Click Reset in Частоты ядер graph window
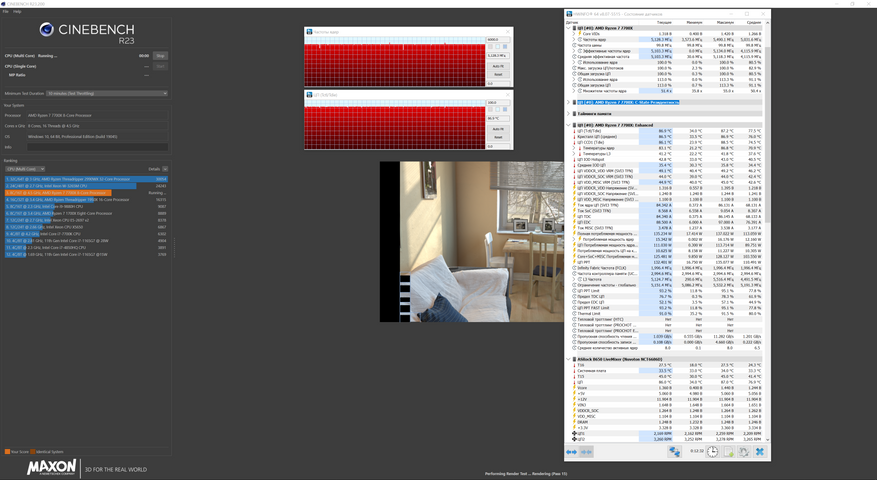This screenshot has height=480, width=877. click(x=498, y=74)
